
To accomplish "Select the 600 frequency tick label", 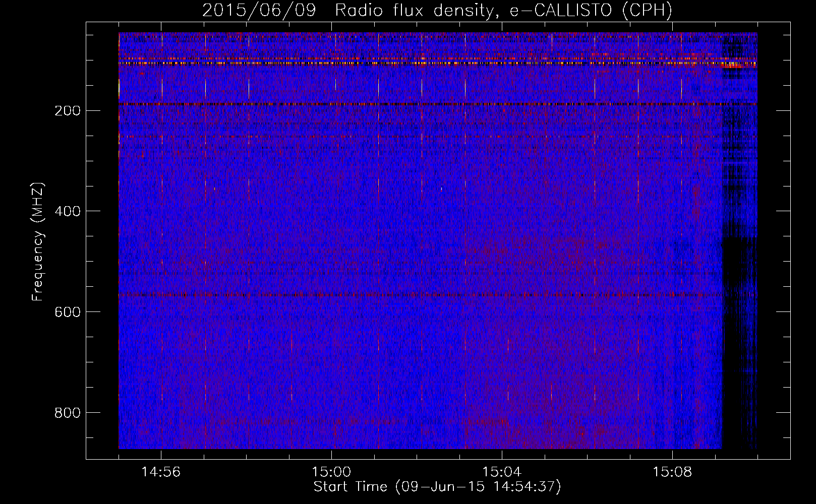I will point(67,312).
